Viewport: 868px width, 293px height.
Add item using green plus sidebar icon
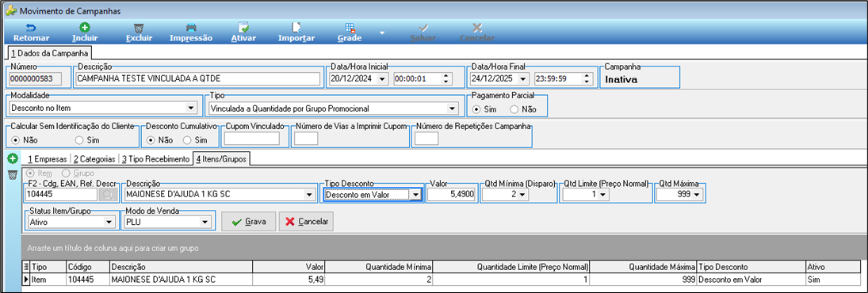(12, 159)
